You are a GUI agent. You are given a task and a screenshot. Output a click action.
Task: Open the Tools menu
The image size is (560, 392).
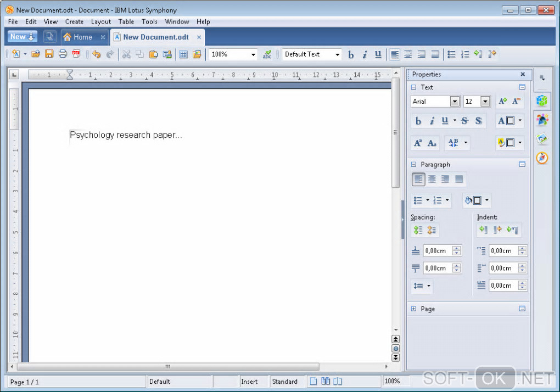coord(149,21)
